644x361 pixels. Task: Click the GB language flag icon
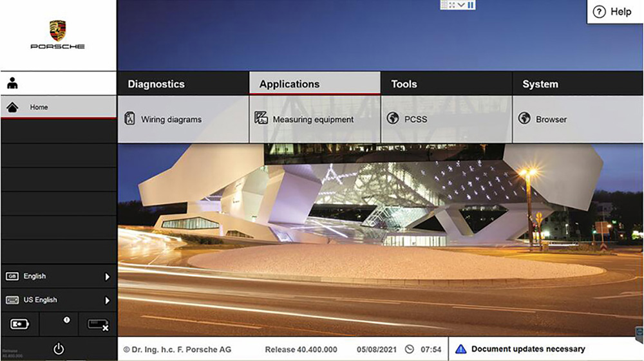12,277
